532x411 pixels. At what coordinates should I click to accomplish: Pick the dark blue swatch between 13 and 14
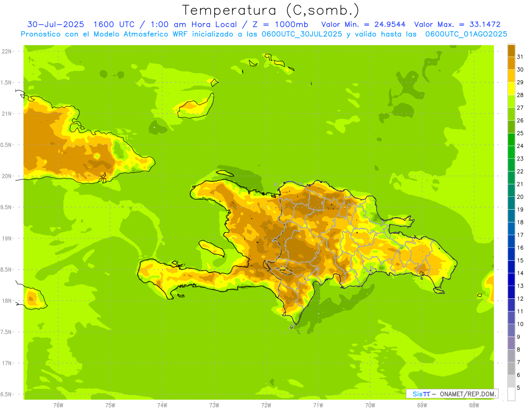(511, 279)
